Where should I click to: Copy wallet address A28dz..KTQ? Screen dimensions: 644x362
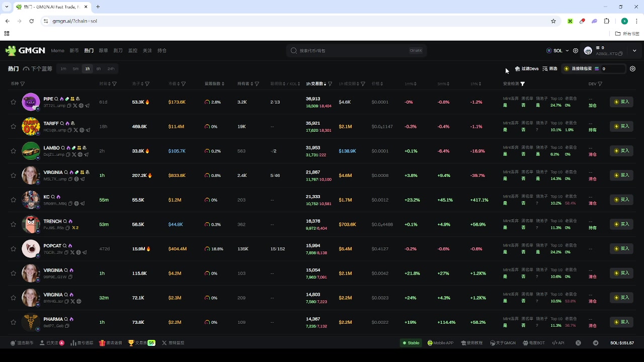coord(621,54)
